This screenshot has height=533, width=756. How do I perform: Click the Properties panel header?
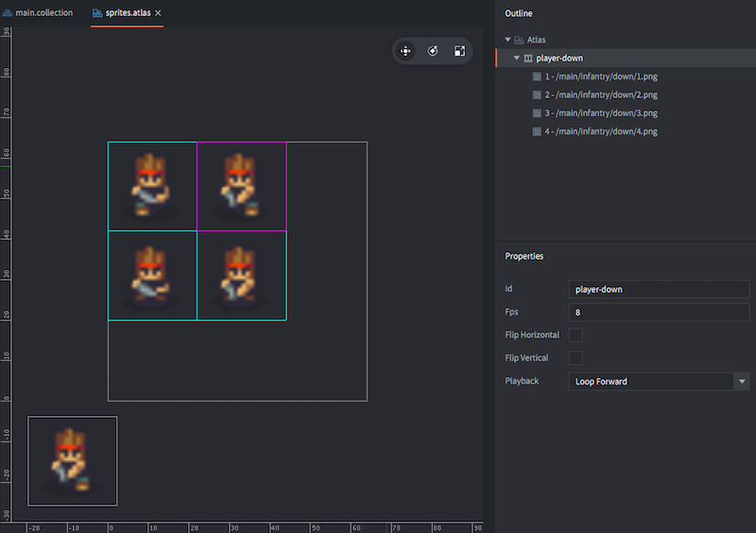tap(524, 256)
